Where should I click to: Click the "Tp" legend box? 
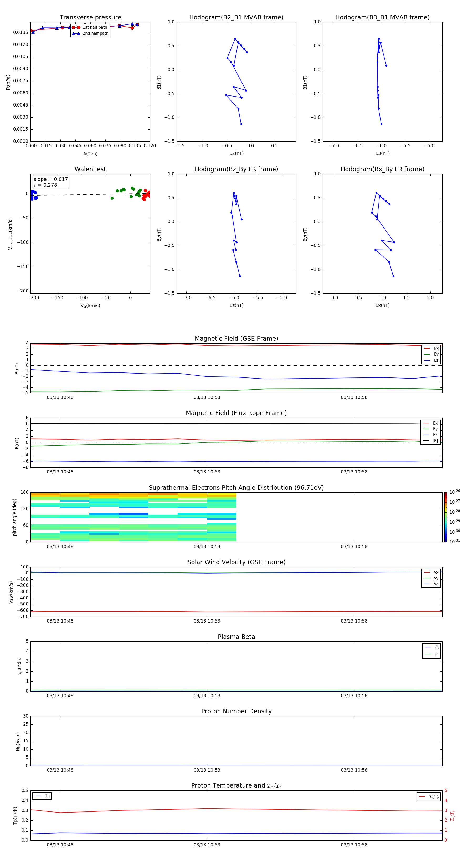click(x=42, y=796)
